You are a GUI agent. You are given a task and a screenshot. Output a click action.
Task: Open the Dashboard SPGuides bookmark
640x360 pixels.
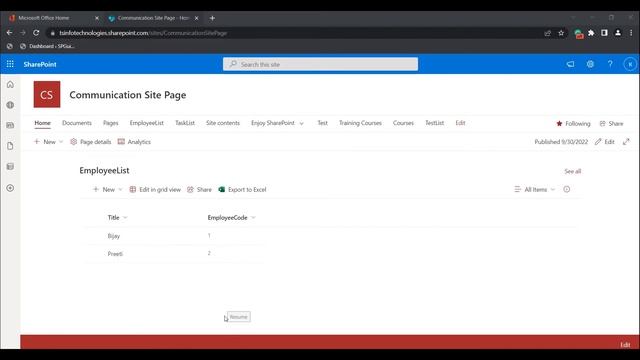(x=47, y=46)
